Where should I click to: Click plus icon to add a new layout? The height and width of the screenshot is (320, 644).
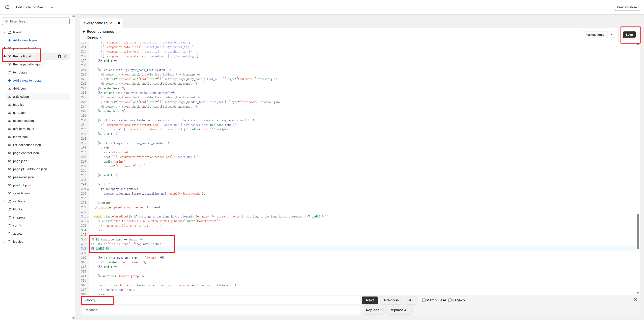pos(10,40)
